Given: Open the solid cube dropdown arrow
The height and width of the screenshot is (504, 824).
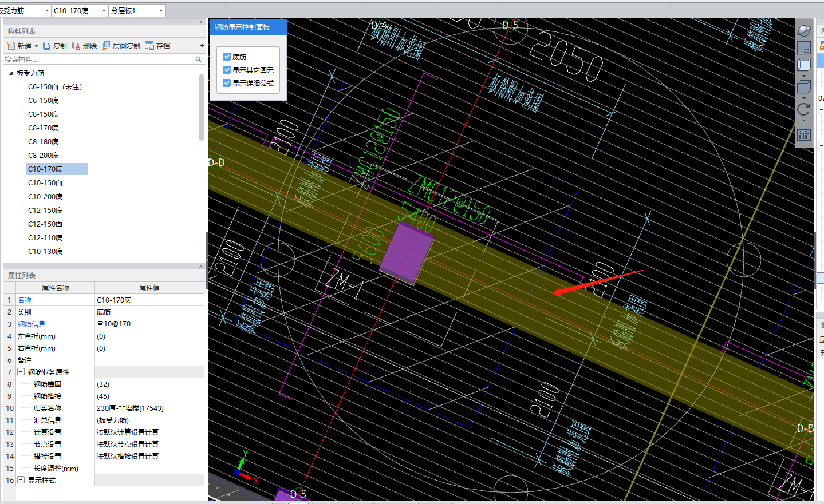Looking at the screenshot, I should click(804, 98).
